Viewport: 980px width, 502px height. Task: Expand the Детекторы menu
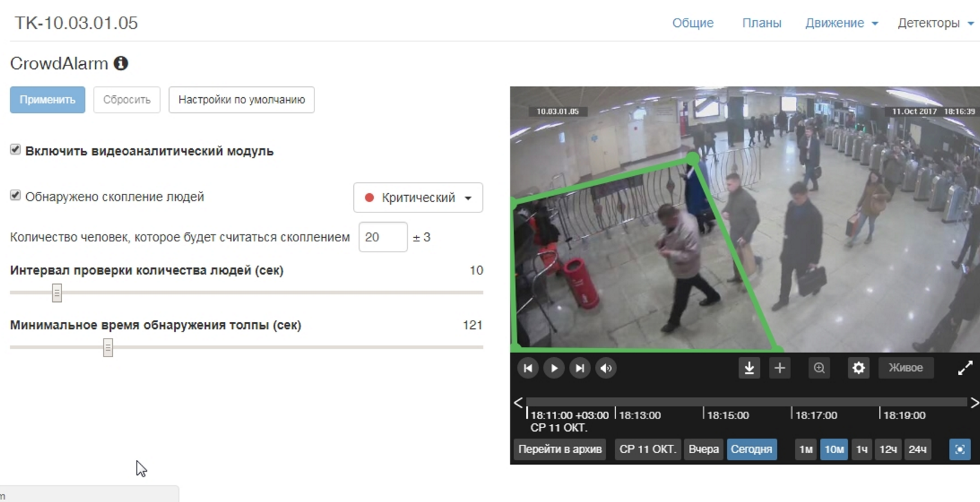936,23
